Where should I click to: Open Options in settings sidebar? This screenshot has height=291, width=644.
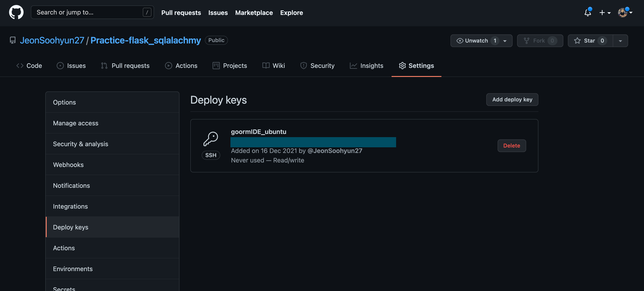112,102
